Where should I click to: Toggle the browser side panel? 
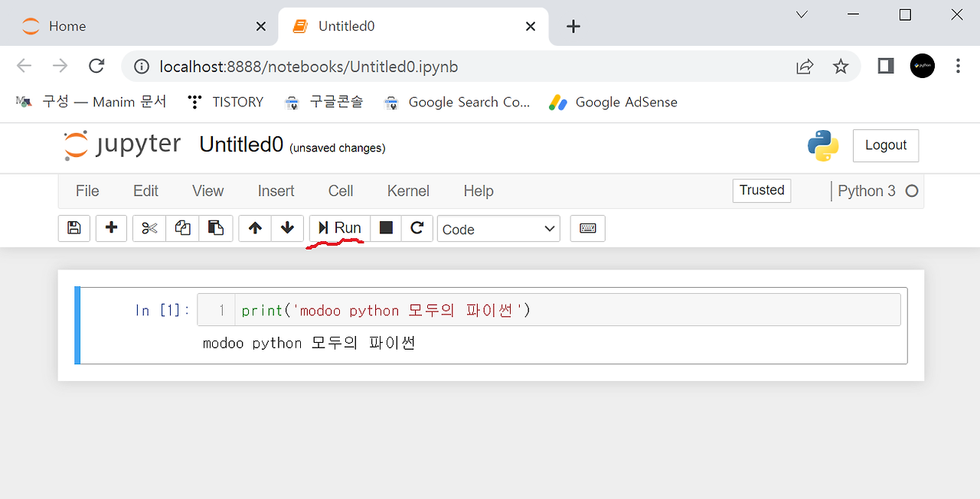(886, 67)
